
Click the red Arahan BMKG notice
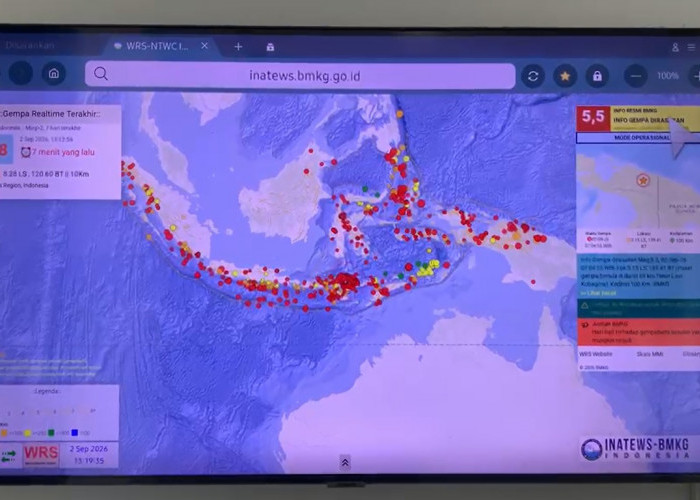point(638,332)
